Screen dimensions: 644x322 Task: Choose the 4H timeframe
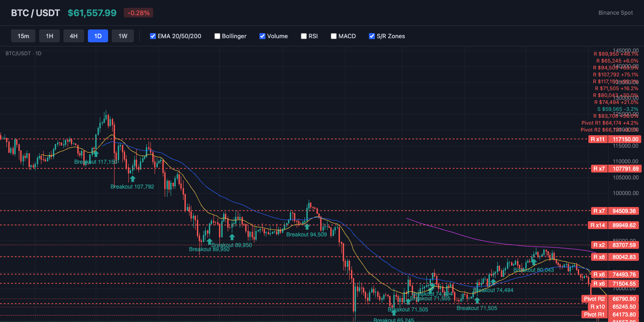tap(74, 36)
